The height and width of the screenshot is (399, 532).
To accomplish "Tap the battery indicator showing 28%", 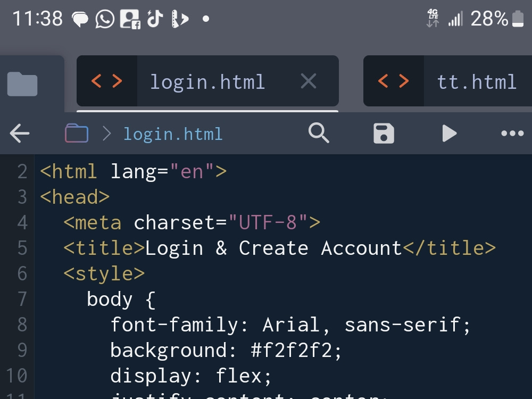I will [x=497, y=18].
